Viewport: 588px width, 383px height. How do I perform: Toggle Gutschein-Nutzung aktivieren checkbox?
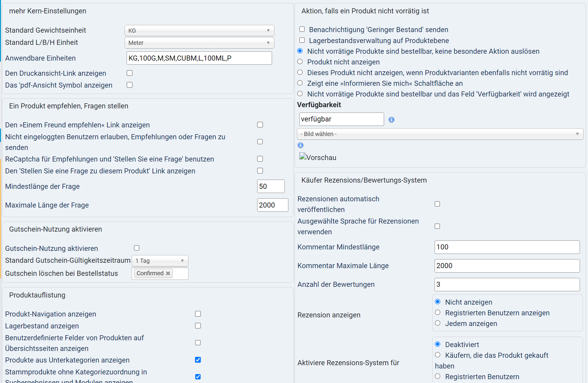[137, 248]
